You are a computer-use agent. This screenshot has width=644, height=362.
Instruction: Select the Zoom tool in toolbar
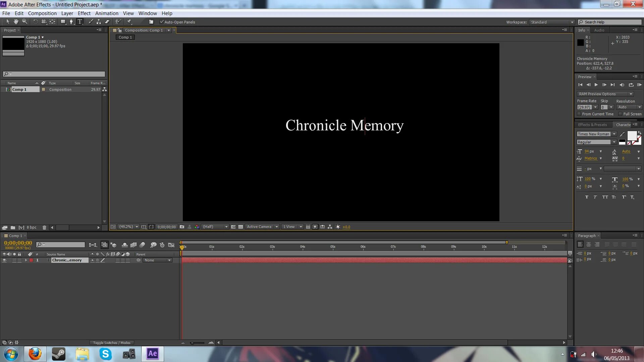point(24,22)
